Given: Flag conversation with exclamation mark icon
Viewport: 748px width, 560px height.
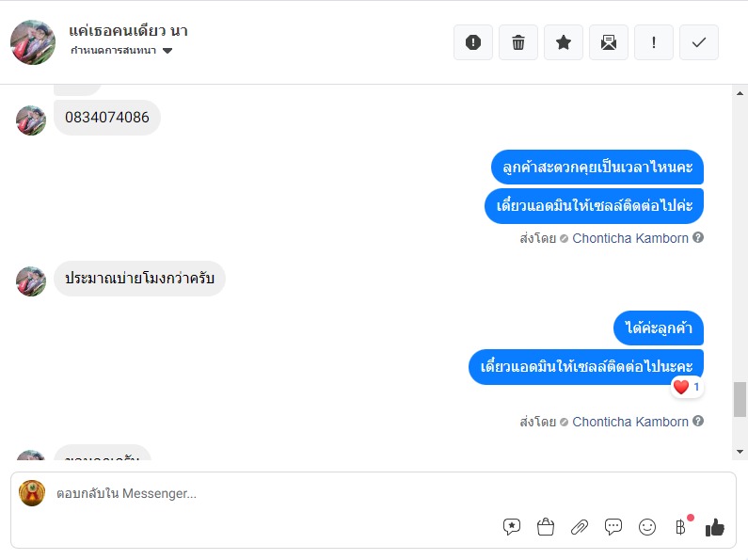Looking at the screenshot, I should point(654,42).
